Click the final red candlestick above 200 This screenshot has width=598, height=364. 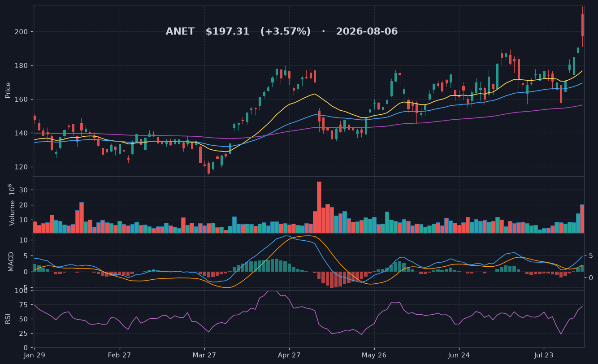[582, 25]
